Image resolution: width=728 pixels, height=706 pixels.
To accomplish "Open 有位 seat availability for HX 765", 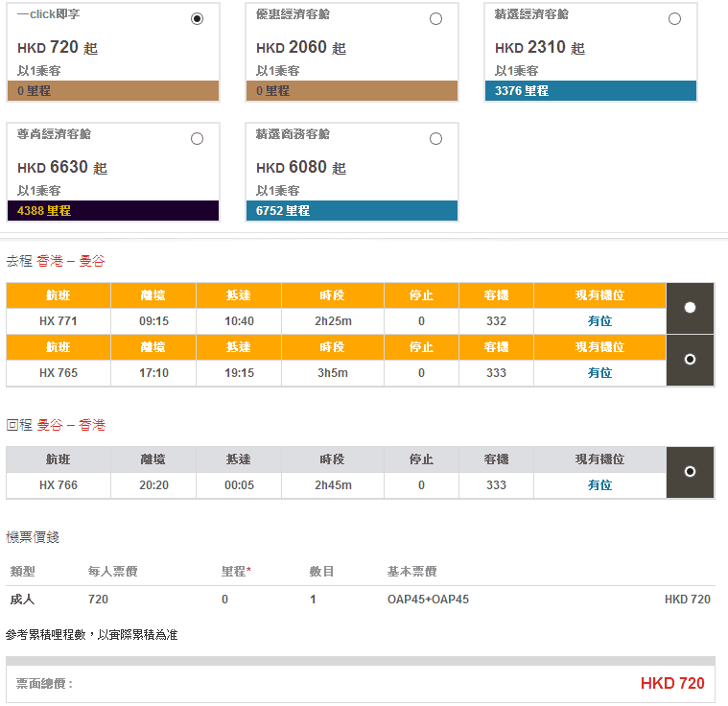I will pos(599,373).
